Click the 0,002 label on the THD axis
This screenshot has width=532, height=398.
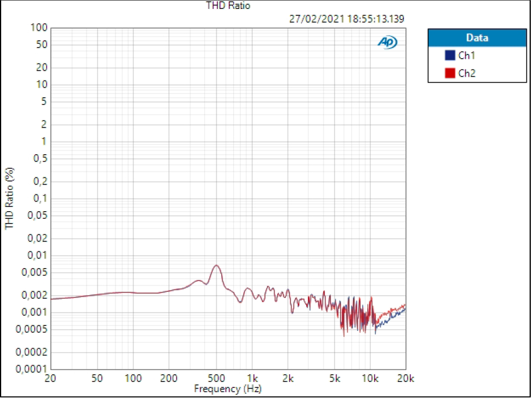click(x=34, y=295)
